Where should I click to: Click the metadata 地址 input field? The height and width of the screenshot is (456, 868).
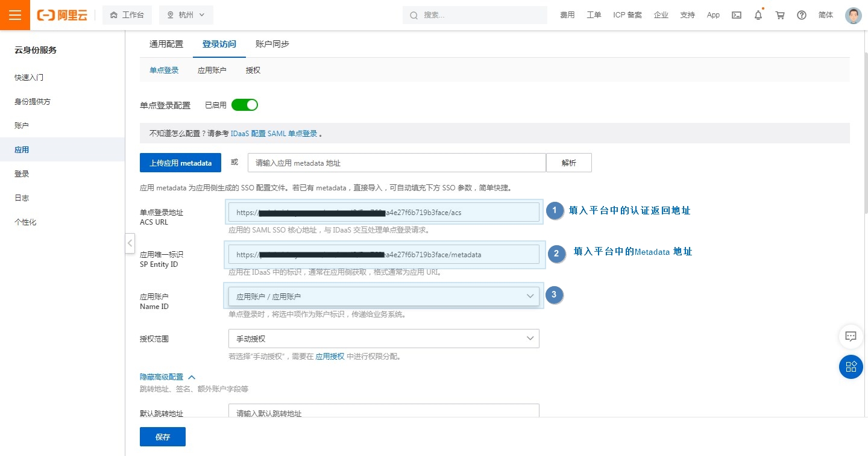(396, 163)
